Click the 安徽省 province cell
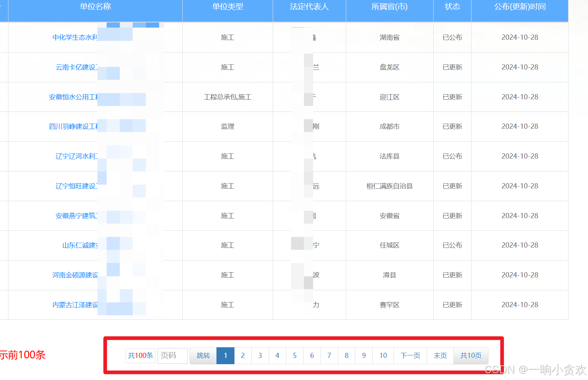 coord(390,216)
